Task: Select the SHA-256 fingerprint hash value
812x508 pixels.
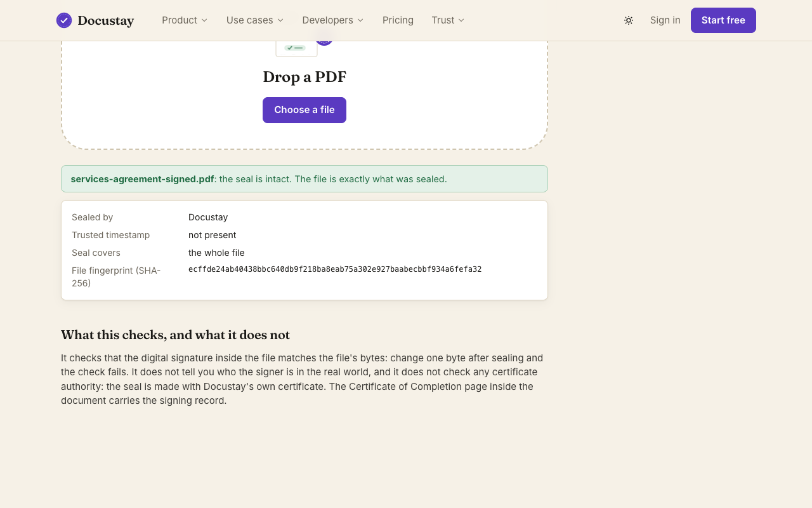Action: tap(335, 269)
